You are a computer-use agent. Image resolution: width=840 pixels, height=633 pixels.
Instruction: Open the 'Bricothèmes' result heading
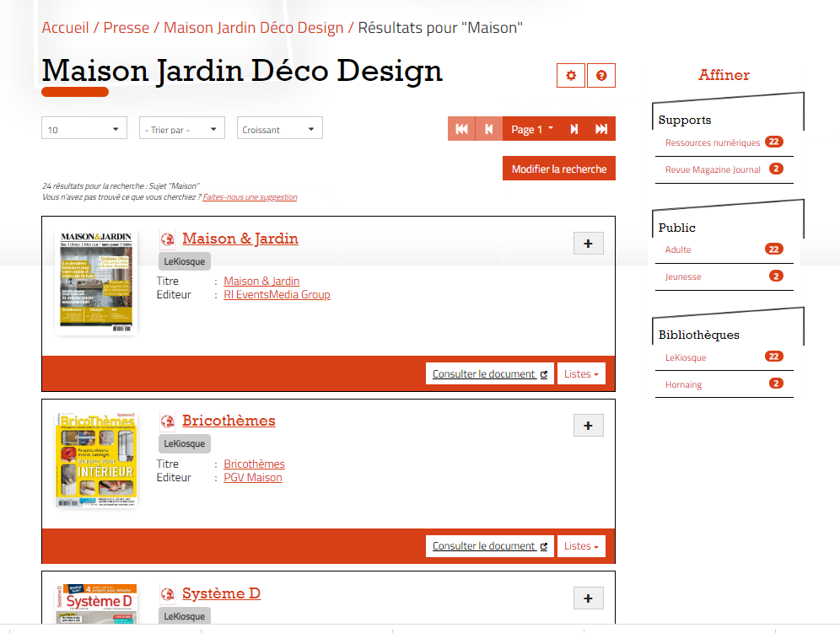pyautogui.click(x=229, y=421)
